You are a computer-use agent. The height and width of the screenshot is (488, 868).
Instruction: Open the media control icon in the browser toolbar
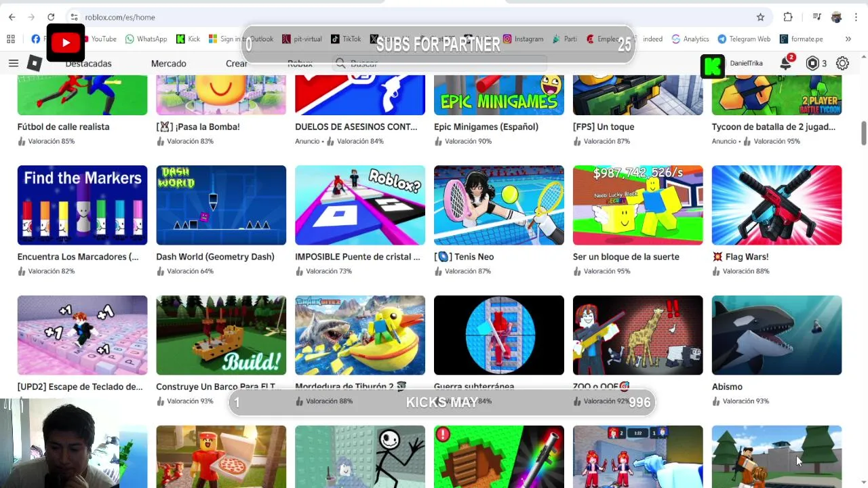tap(817, 17)
